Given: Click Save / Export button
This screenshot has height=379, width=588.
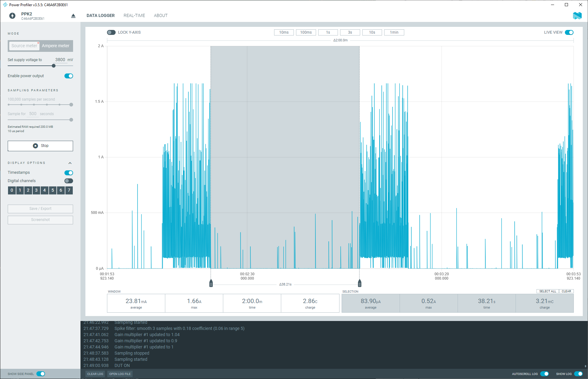Looking at the screenshot, I should coord(40,209).
